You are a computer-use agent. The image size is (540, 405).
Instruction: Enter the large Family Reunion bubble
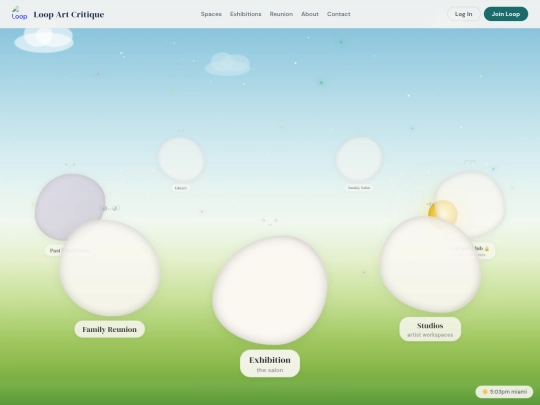coord(110,268)
